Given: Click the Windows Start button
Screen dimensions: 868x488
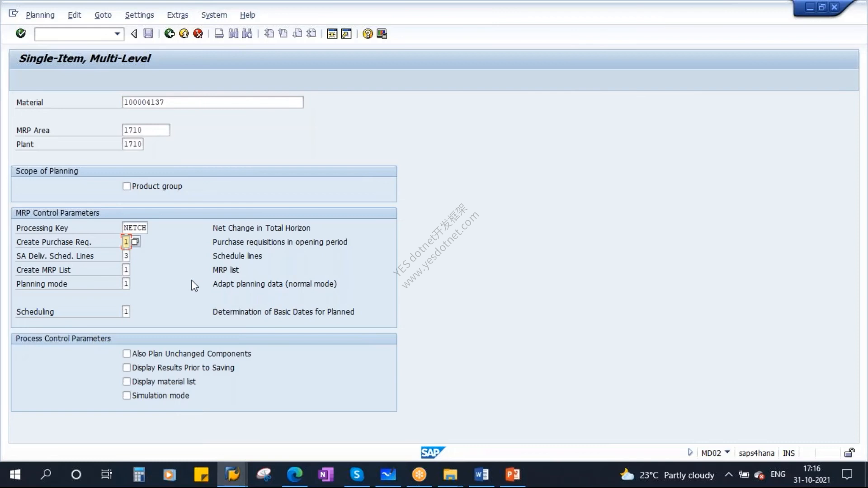Looking at the screenshot, I should (x=15, y=474).
